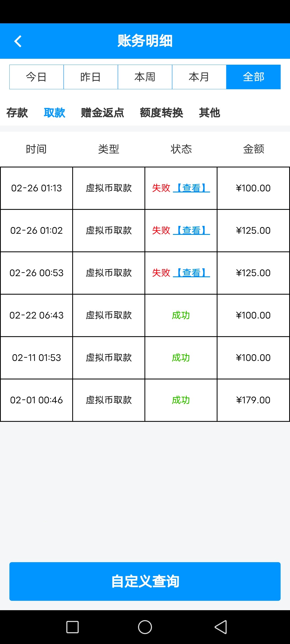Show the 赠金返点 category
290x644 pixels.
coord(103,113)
